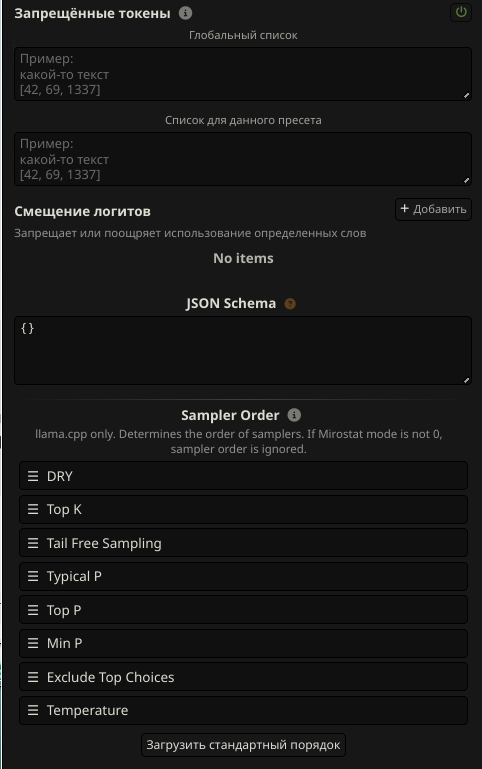Click the drag handle icon for Top K
This screenshot has width=482, height=769.
[33, 510]
